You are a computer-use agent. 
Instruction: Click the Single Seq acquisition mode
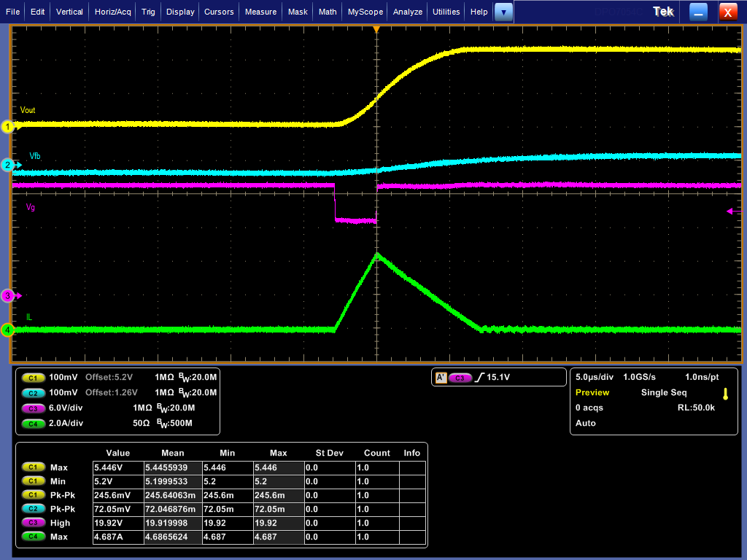[x=664, y=392]
